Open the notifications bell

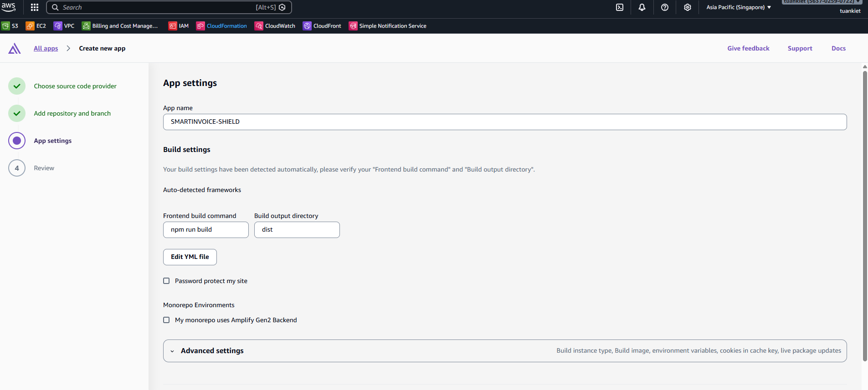click(x=642, y=7)
